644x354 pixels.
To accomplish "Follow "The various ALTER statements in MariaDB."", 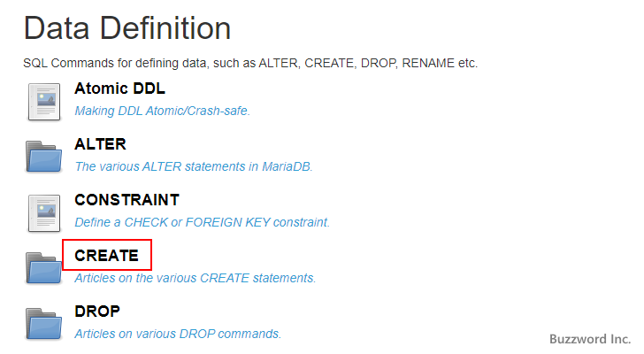I will [193, 166].
